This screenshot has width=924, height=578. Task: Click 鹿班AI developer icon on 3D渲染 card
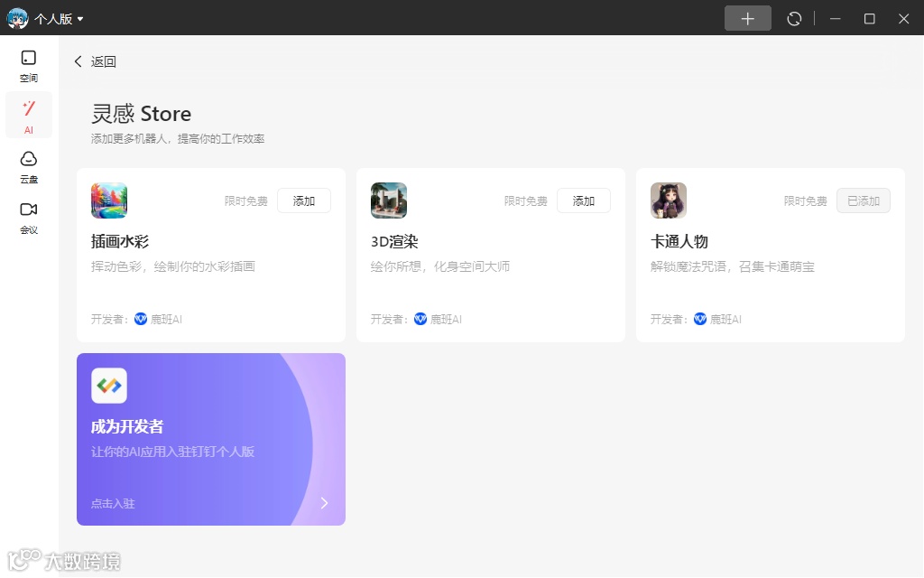[x=420, y=319]
